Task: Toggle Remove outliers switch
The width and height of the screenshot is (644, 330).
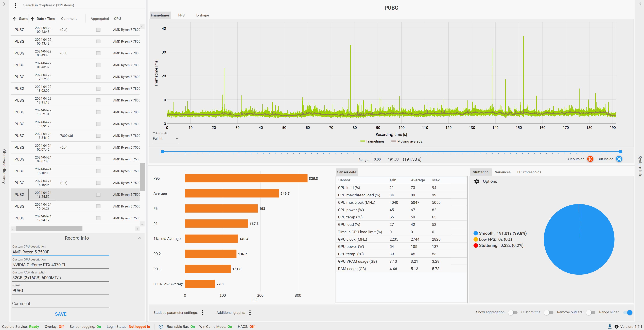Action: point(590,312)
